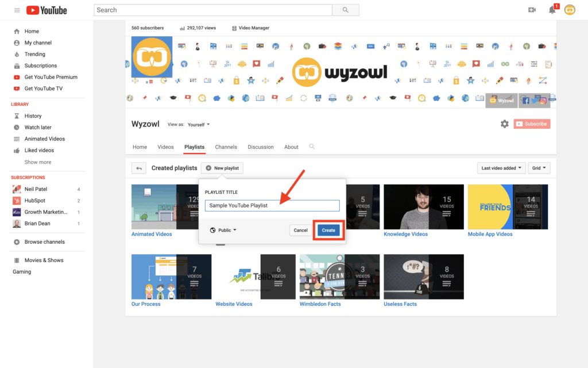Open channel settings gear icon
This screenshot has height=368, width=588.
click(504, 124)
